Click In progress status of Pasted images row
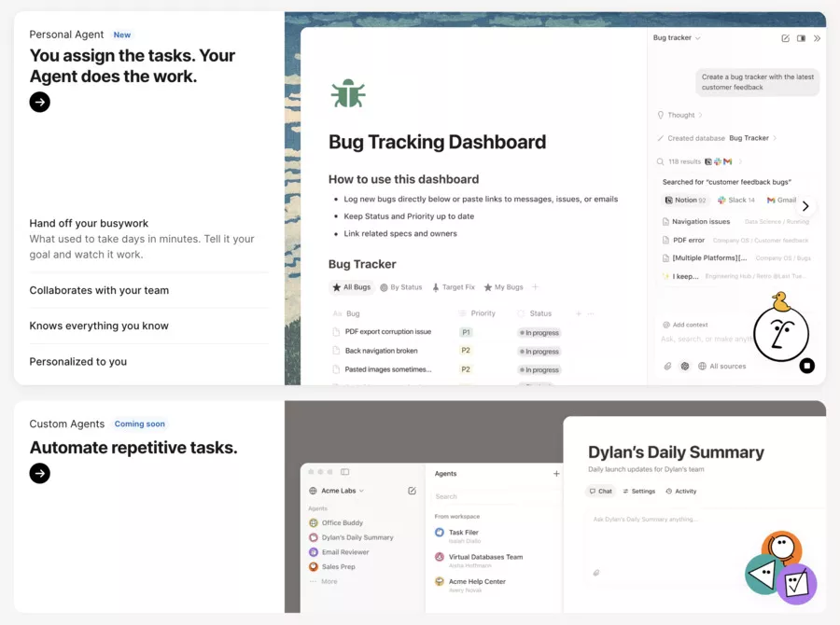 (x=539, y=370)
